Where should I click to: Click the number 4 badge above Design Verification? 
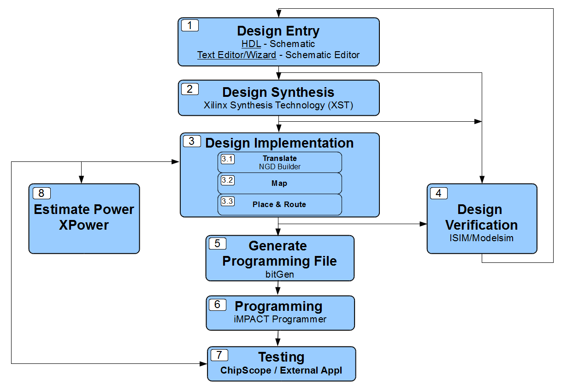(438, 193)
